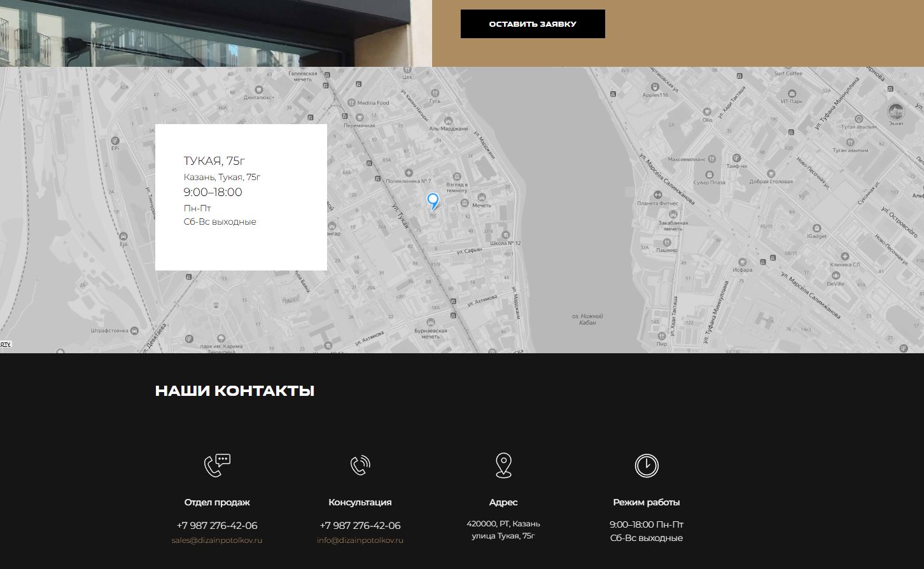
Task: Click the location pin icon above Адрес
Action: coord(503,465)
